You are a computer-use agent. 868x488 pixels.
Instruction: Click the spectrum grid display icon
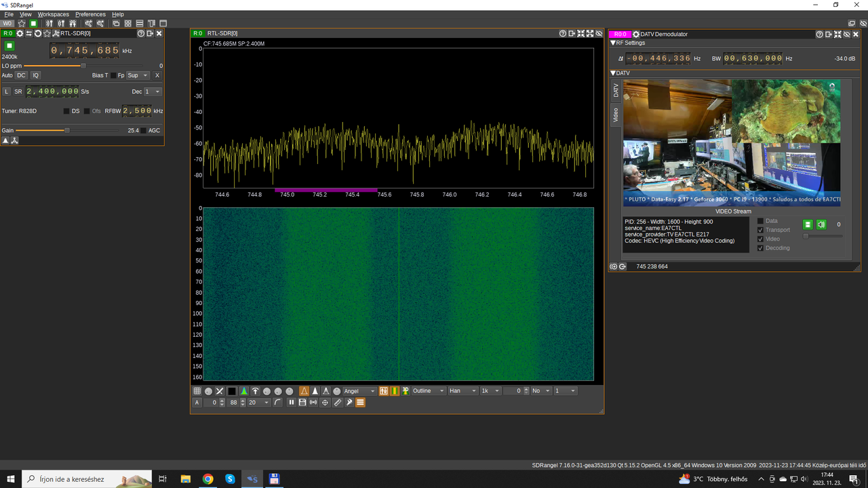coord(197,391)
